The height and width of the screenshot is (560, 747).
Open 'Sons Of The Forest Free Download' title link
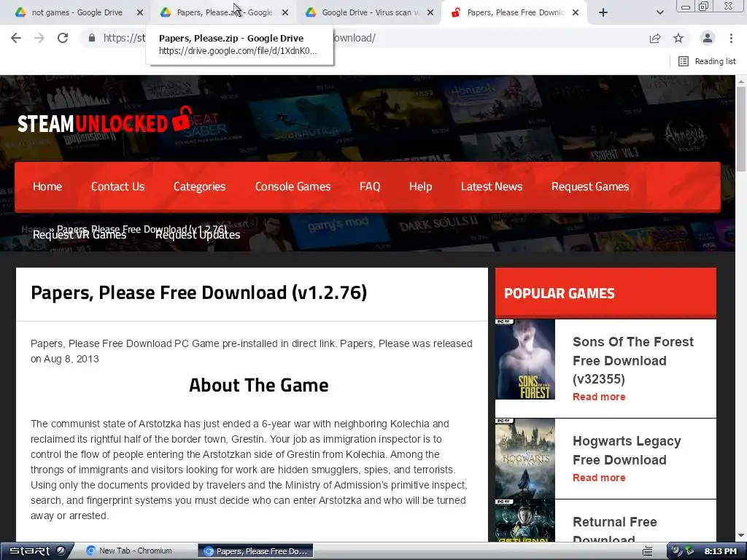[632, 360]
